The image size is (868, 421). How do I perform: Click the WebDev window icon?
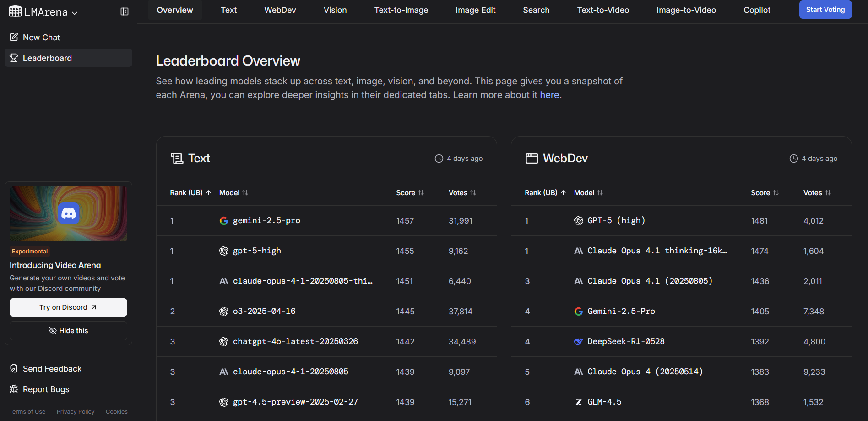click(x=532, y=159)
